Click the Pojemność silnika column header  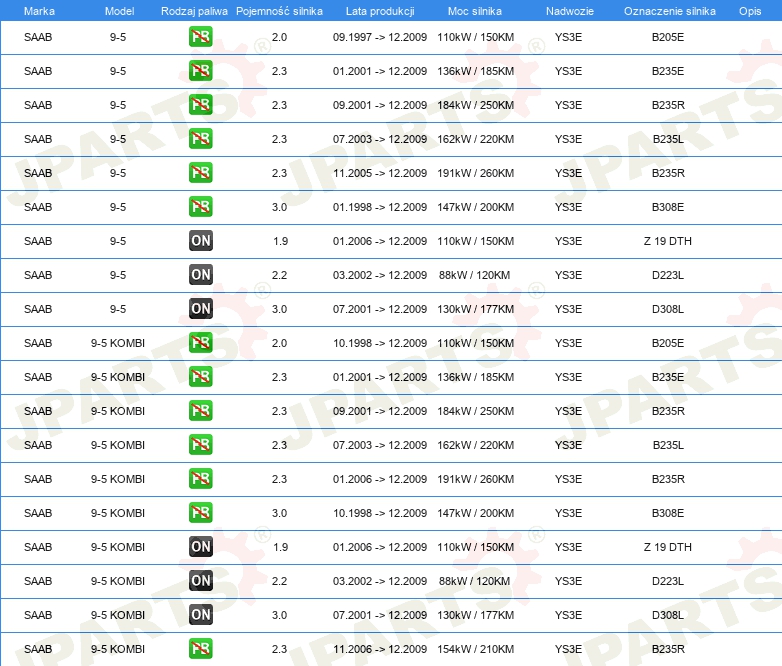click(279, 11)
